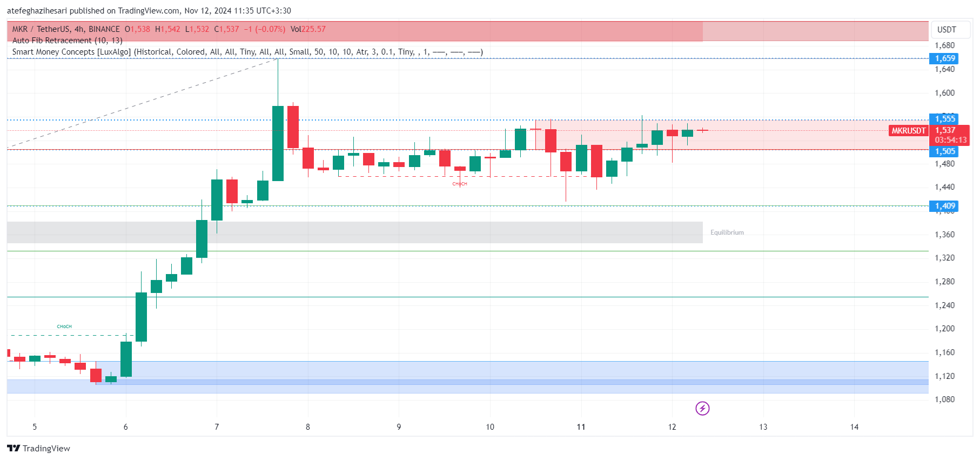This screenshot has width=980, height=460.
Task: Click the 03:54:13 countdown timer
Action: point(951,140)
